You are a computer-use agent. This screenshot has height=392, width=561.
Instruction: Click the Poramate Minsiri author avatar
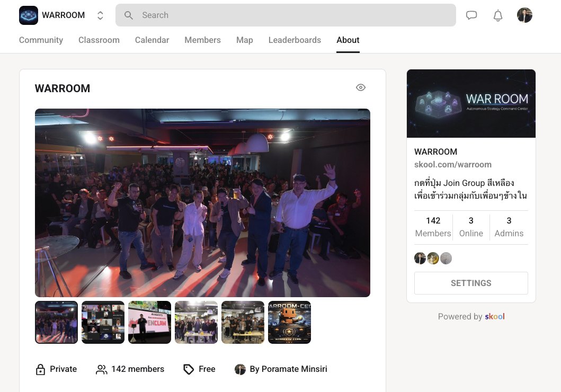240,369
